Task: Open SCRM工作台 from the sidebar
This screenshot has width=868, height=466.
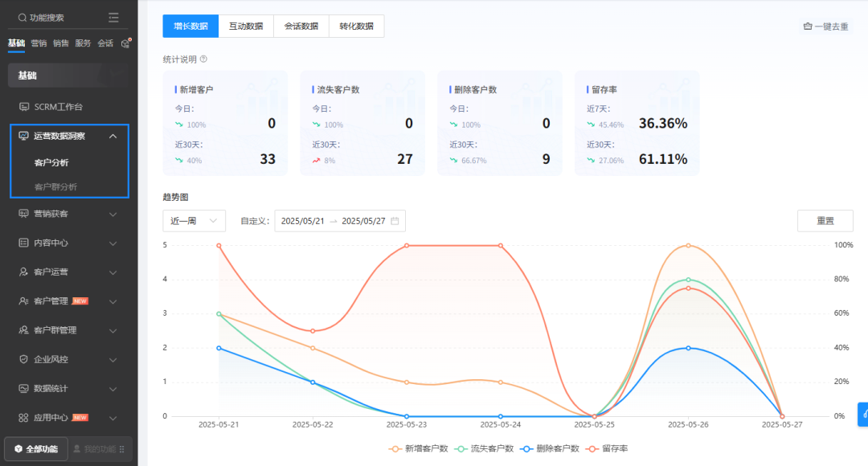Action: click(x=58, y=107)
